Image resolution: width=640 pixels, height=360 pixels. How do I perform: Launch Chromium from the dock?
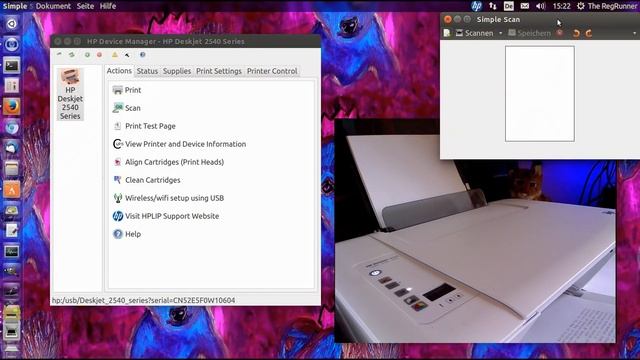coord(11,127)
